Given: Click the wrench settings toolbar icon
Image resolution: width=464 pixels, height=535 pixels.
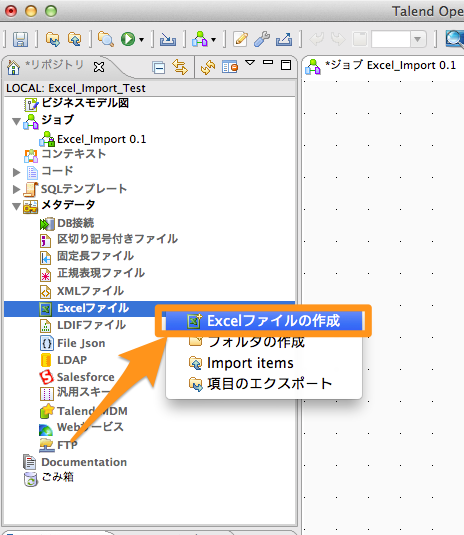Looking at the screenshot, I should tap(262, 39).
